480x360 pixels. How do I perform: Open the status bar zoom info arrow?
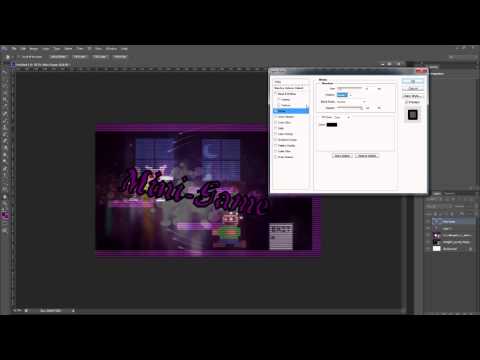73,310
